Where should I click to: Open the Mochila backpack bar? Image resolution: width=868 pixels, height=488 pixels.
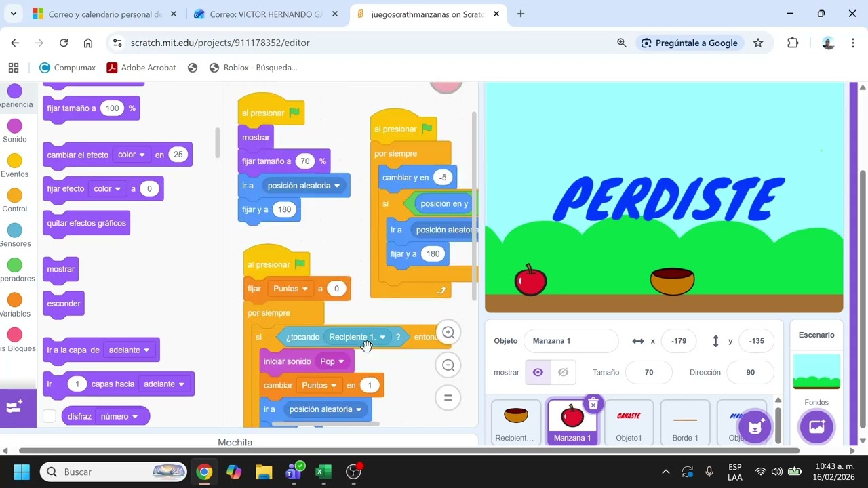(x=235, y=443)
